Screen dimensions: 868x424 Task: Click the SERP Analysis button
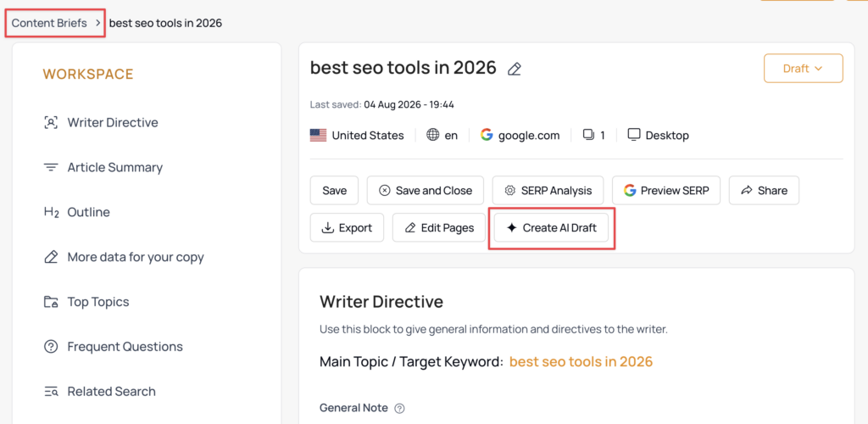coord(548,191)
